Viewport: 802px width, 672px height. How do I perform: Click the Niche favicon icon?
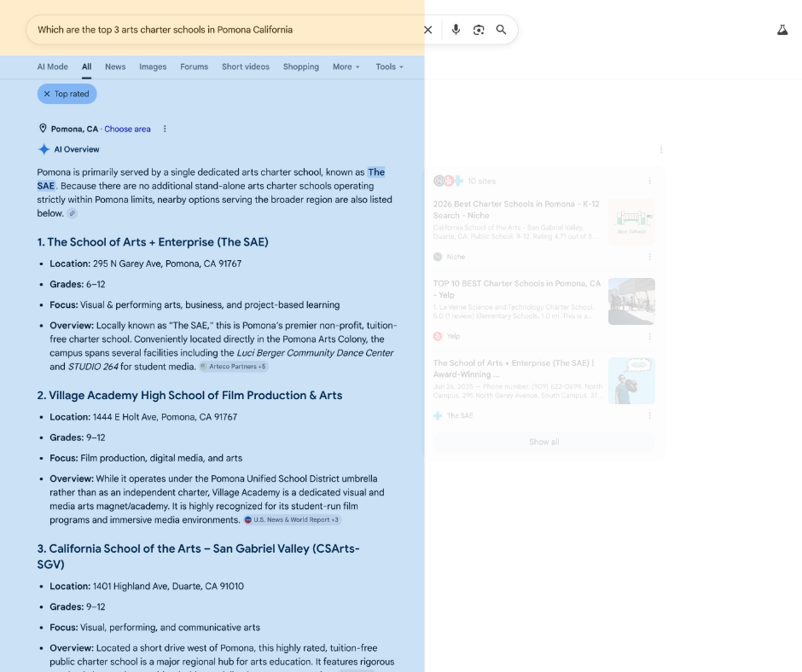point(438,257)
